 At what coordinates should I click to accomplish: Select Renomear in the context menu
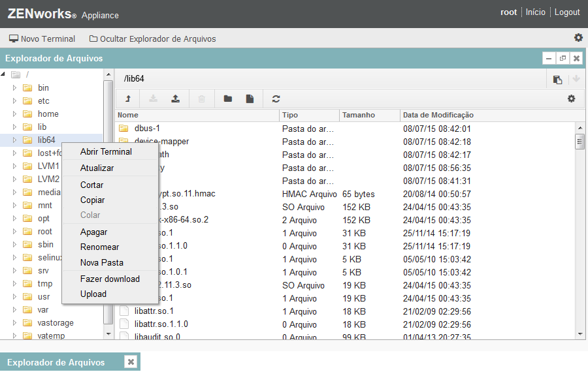(99, 247)
